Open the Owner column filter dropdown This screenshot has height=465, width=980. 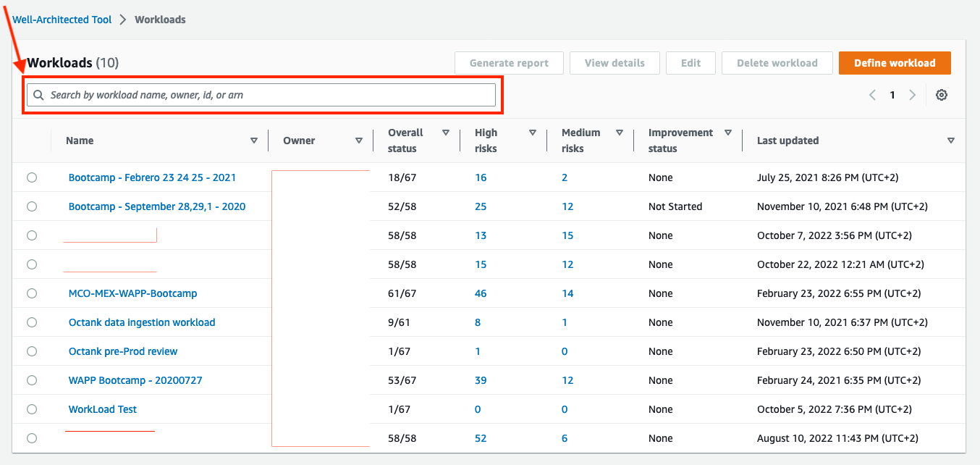tap(359, 140)
